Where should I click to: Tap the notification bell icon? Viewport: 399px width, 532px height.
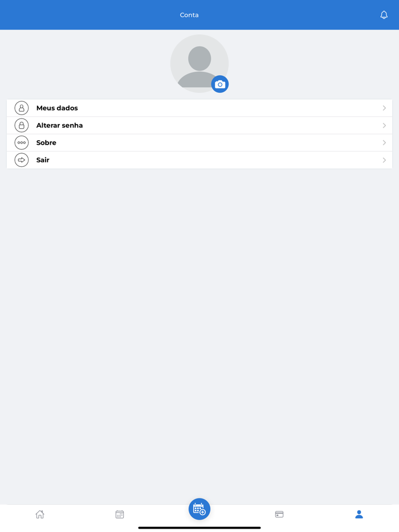tap(384, 15)
